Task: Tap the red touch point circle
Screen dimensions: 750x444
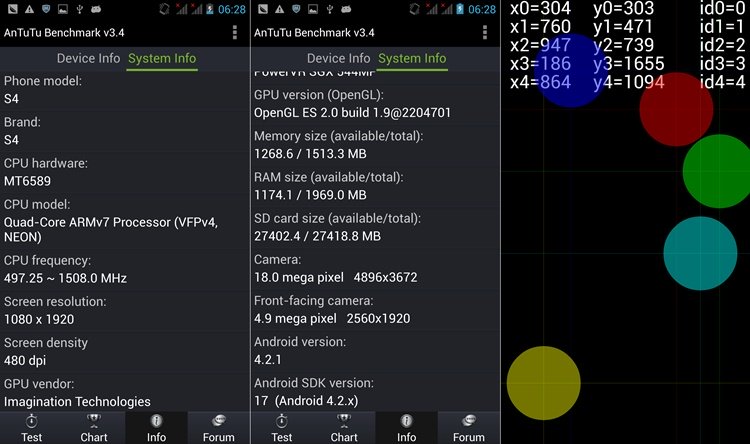Action: [676, 110]
